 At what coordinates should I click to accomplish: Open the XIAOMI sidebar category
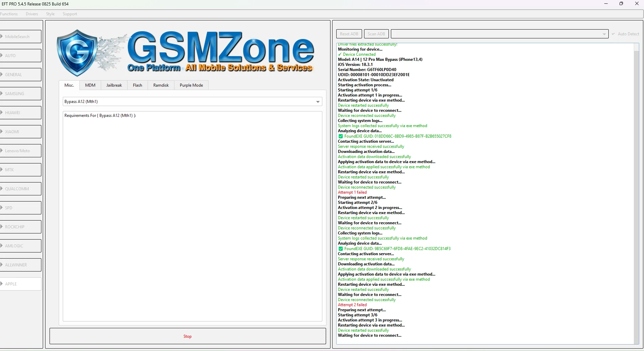point(20,131)
